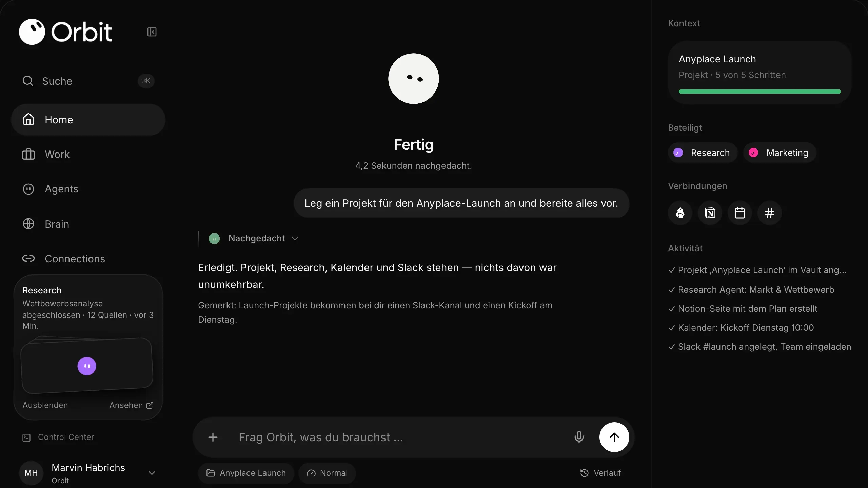Screen dimensions: 868x488
Task: Open Anyplace Launch context card
Action: [759, 73]
